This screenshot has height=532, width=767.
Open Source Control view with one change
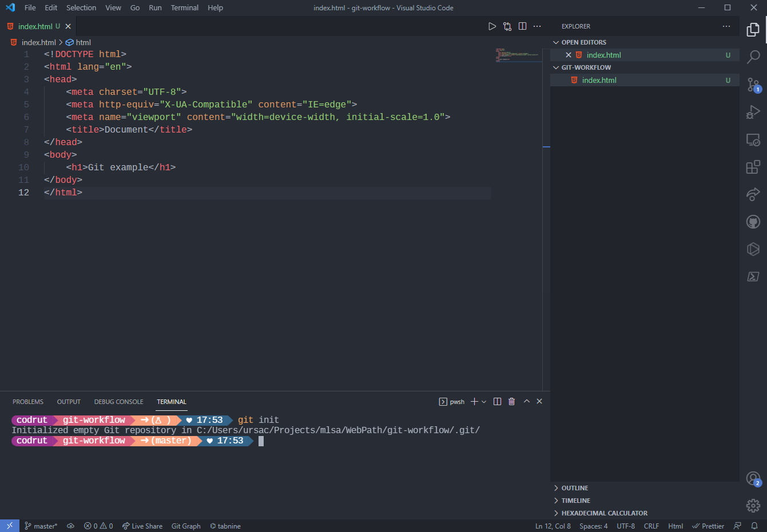[x=753, y=85]
